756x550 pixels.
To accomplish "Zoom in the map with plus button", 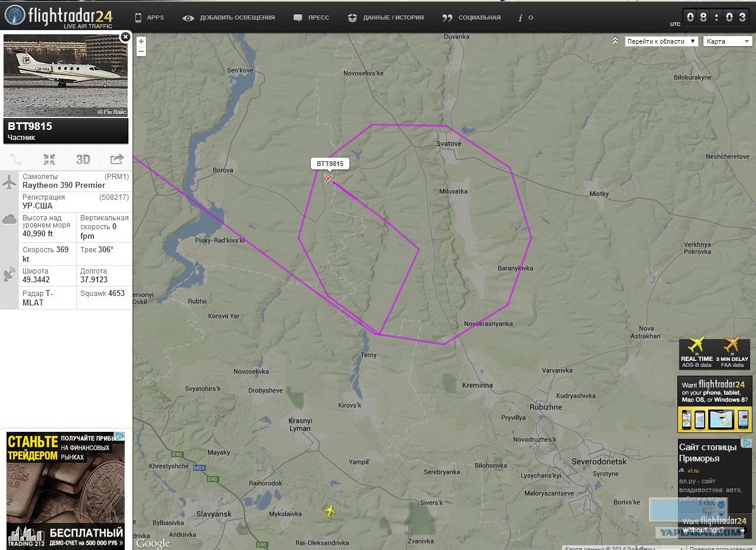I will (x=141, y=41).
